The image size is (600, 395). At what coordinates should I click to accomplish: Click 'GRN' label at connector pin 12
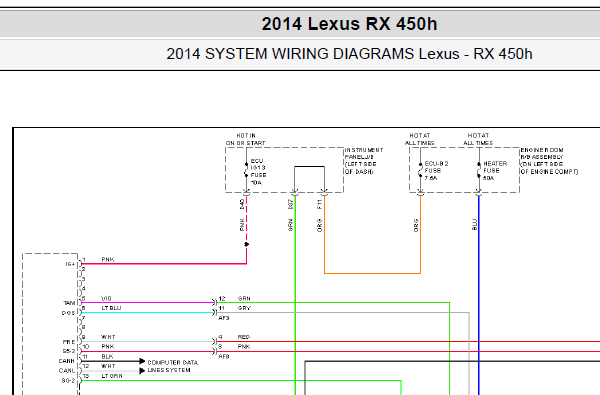(244, 299)
